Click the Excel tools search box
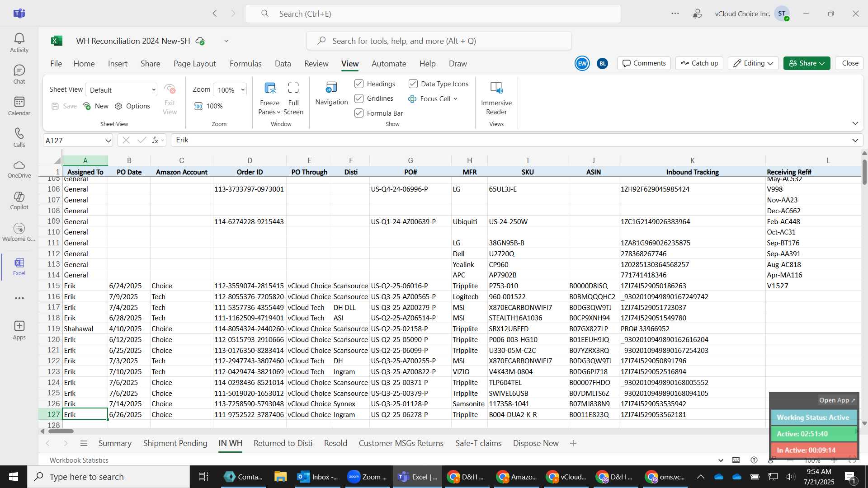Viewport: 868px width, 488px height. [x=439, y=41]
